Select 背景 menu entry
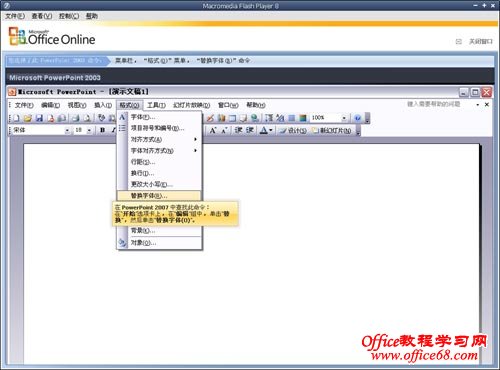Viewport: 500px width, 370px height. pyautogui.click(x=159, y=230)
